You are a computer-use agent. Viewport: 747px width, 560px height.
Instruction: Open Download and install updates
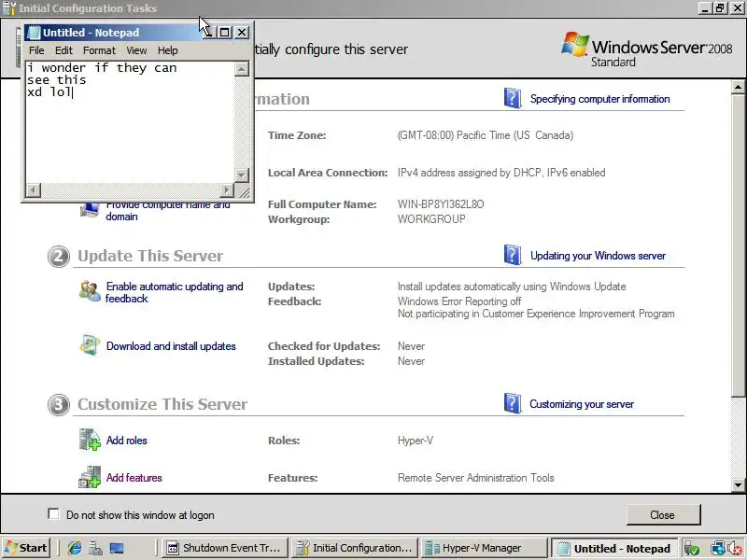[171, 346]
